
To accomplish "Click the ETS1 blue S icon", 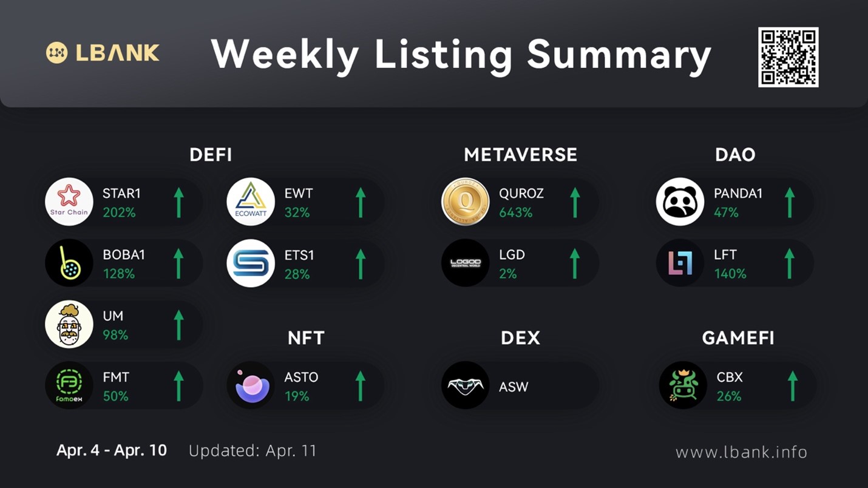I will pos(251,263).
